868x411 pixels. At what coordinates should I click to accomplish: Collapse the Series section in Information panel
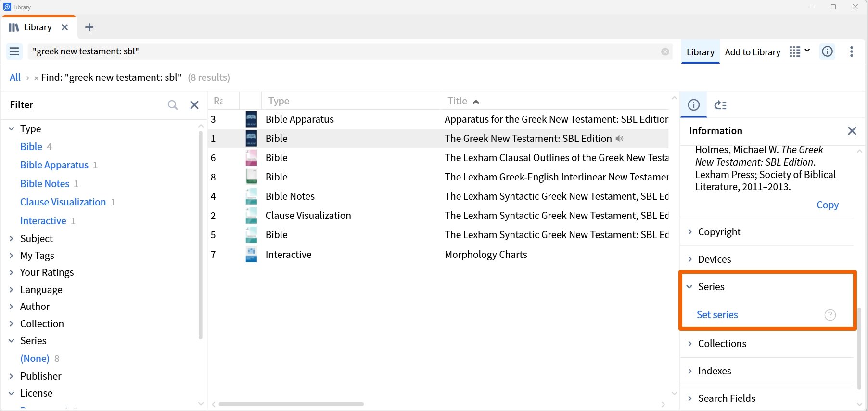pyautogui.click(x=689, y=287)
